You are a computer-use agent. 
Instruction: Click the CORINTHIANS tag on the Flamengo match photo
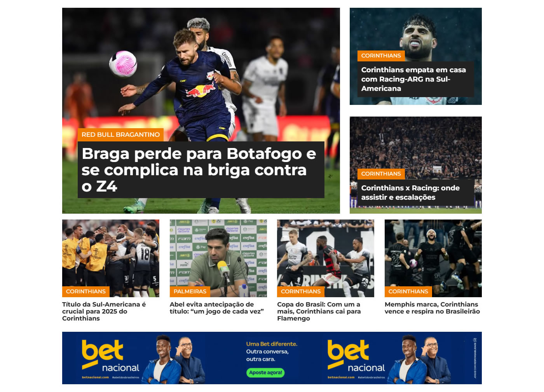[x=301, y=291]
